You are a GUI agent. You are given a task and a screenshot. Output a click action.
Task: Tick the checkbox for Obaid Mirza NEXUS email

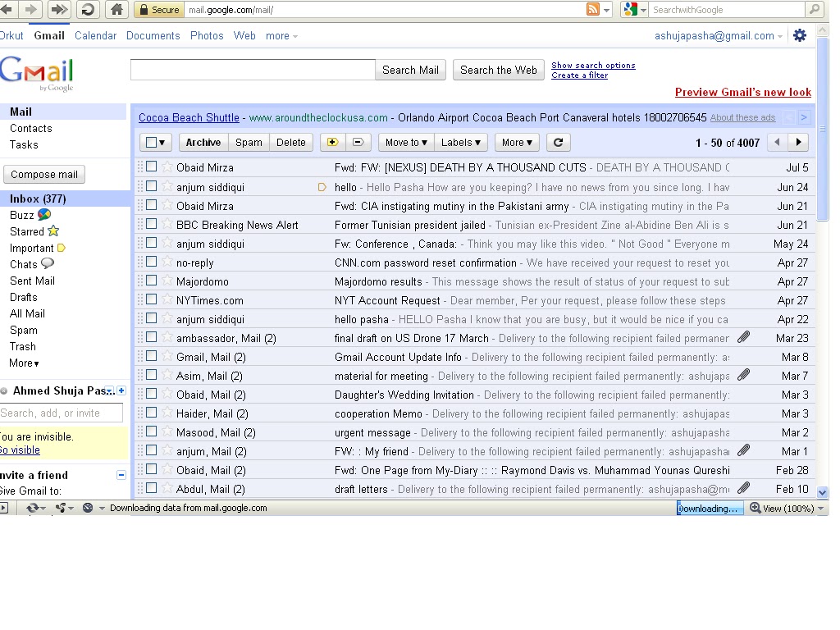152,167
